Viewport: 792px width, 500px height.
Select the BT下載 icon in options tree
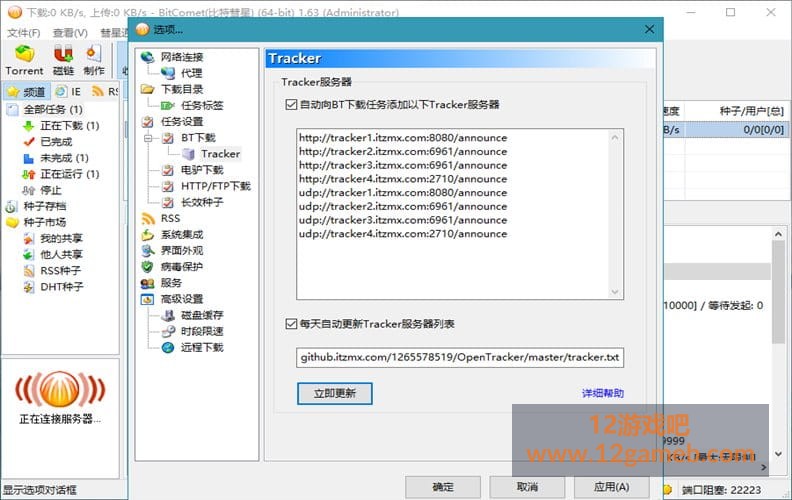[167, 138]
